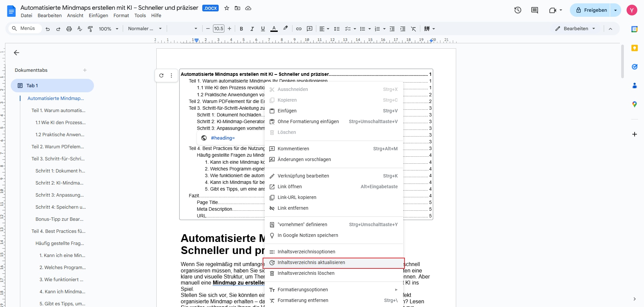644x307 pixels.
Task: Click the Freigeben share button
Action: [x=591, y=10]
